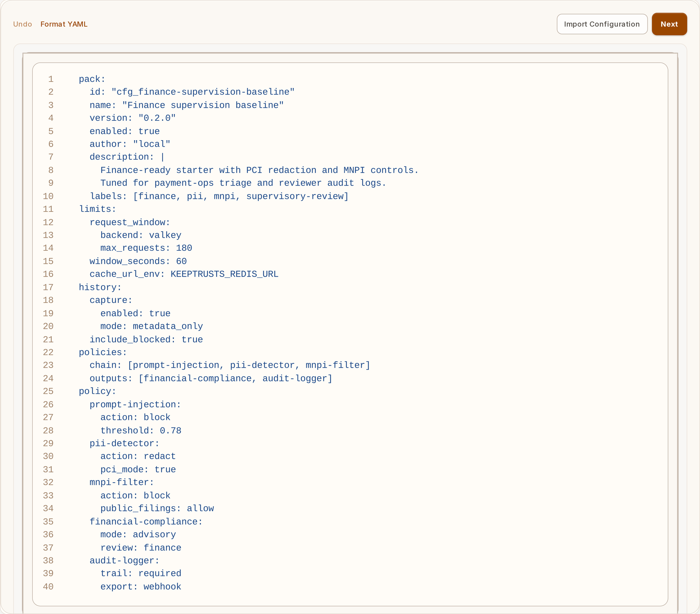
Task: Proceed with the Next button
Action: (669, 24)
